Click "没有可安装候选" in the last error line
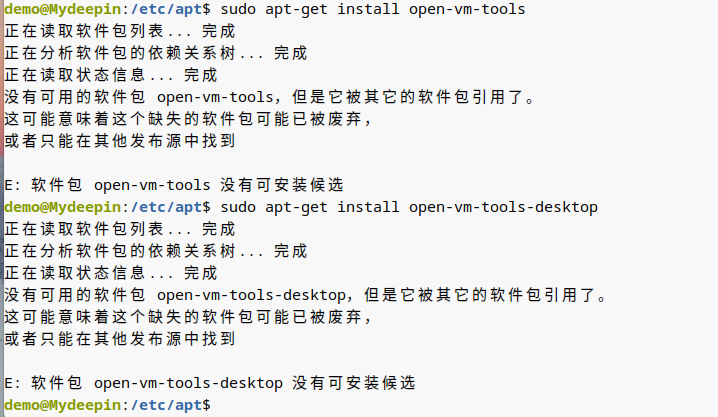 click(353, 383)
